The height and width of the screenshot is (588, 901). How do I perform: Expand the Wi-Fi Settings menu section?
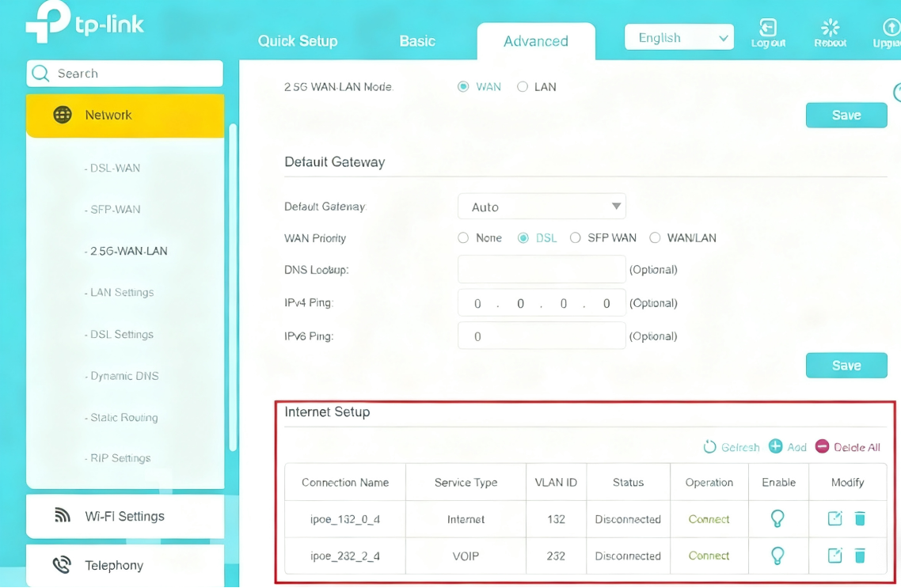[125, 516]
